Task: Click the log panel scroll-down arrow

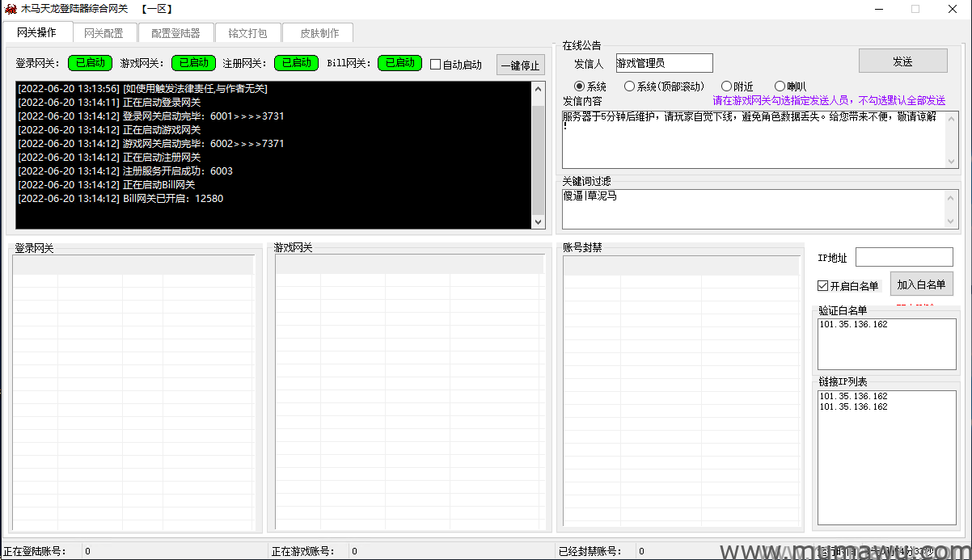Action: tap(539, 221)
